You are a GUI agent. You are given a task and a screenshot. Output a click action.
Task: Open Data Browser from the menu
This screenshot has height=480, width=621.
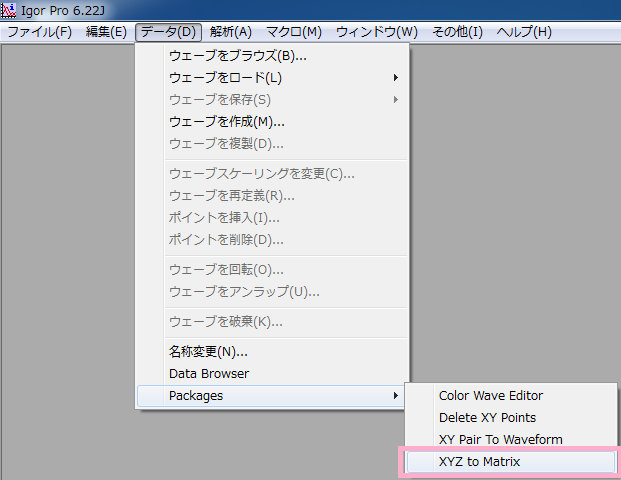pyautogui.click(x=272, y=373)
